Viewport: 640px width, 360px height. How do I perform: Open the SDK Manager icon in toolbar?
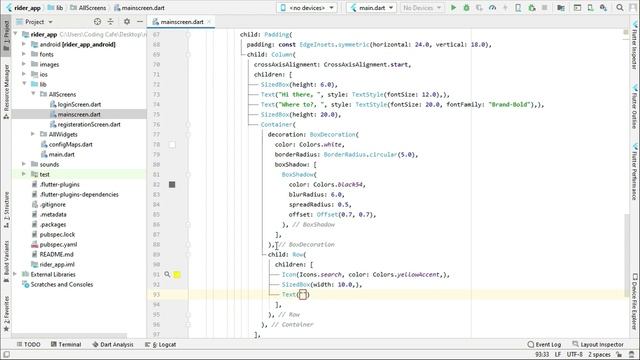point(604,8)
